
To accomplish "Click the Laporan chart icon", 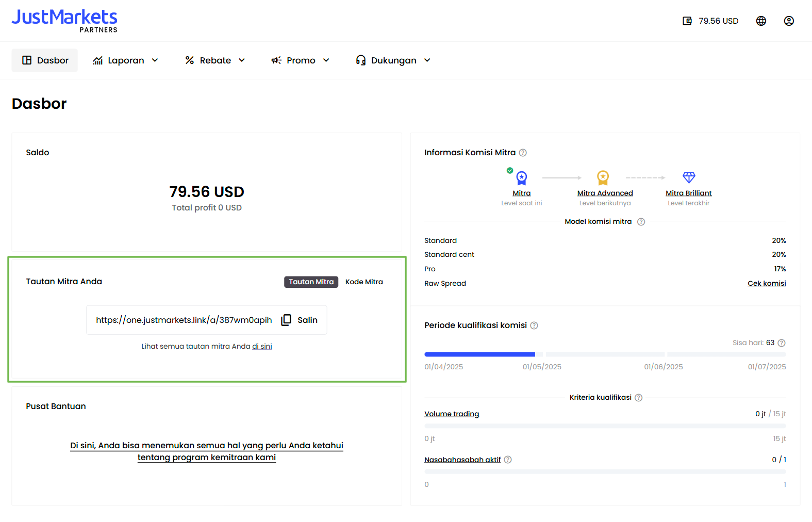I will point(98,60).
